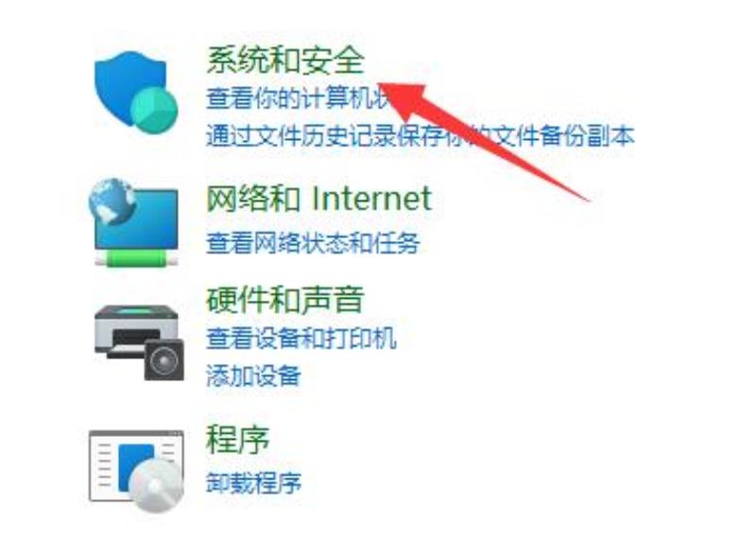Click the red arrow annotation

coord(480,140)
